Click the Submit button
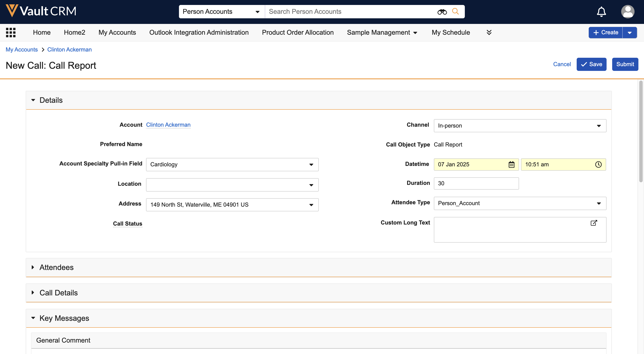 click(x=625, y=64)
